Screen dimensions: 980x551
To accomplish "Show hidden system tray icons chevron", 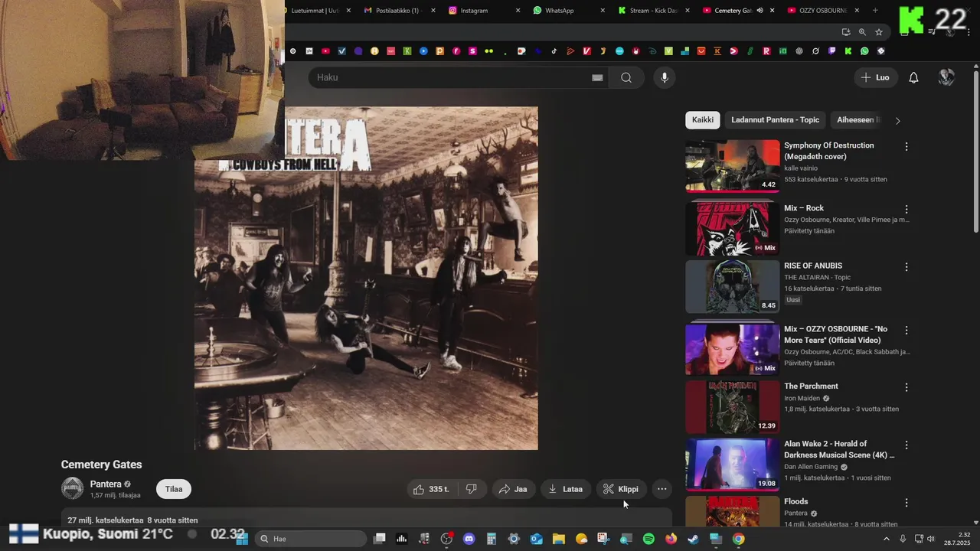I will coord(887,539).
